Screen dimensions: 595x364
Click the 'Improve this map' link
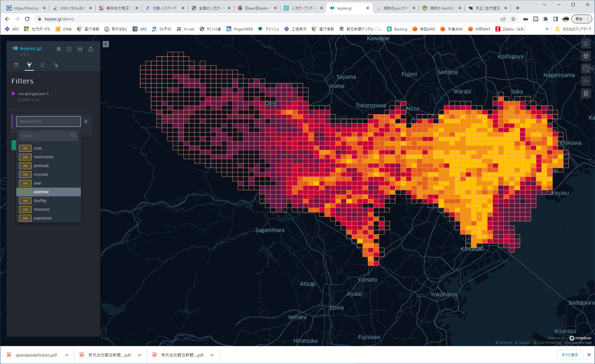[578, 343]
